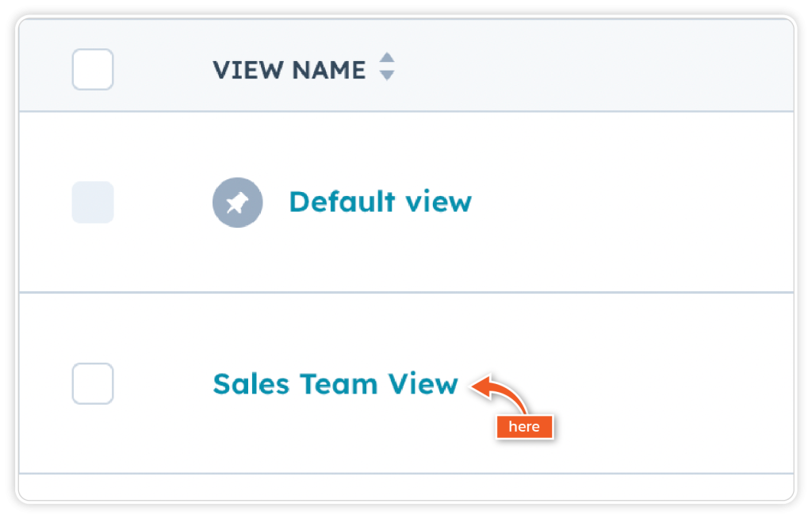The image size is (812, 519).
Task: Click the orange "here" label
Action: pyautogui.click(x=523, y=427)
